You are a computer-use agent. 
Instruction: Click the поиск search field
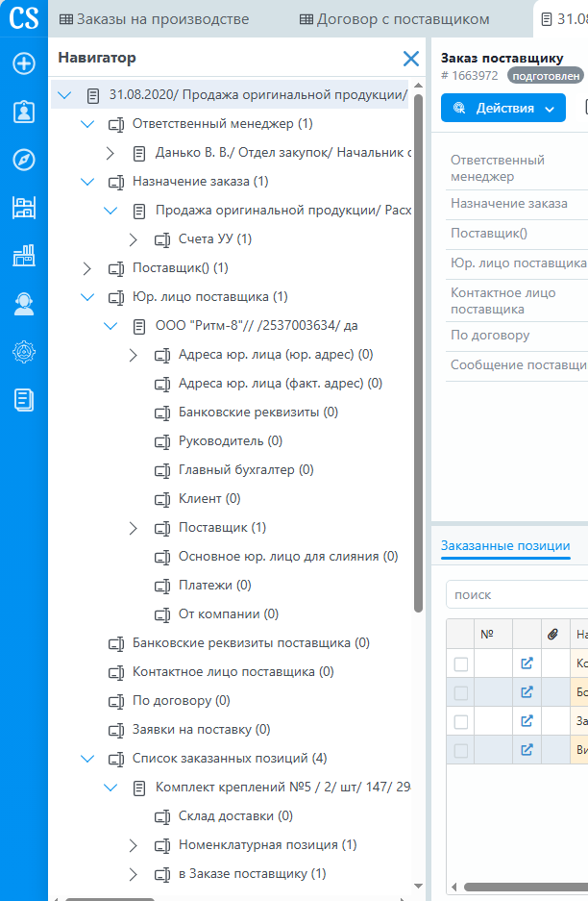(517, 595)
